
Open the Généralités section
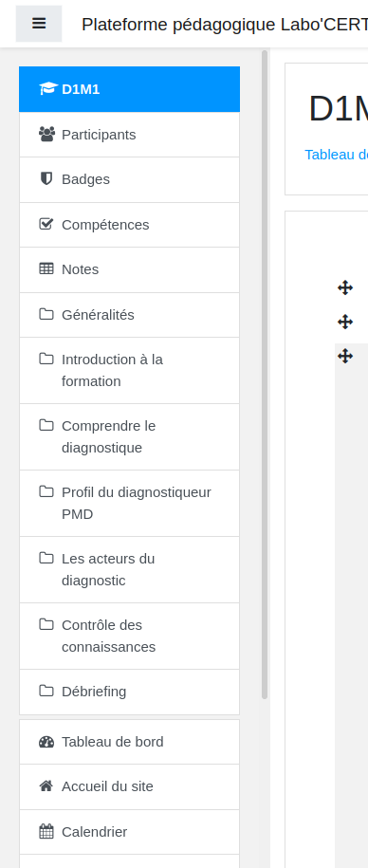point(130,315)
